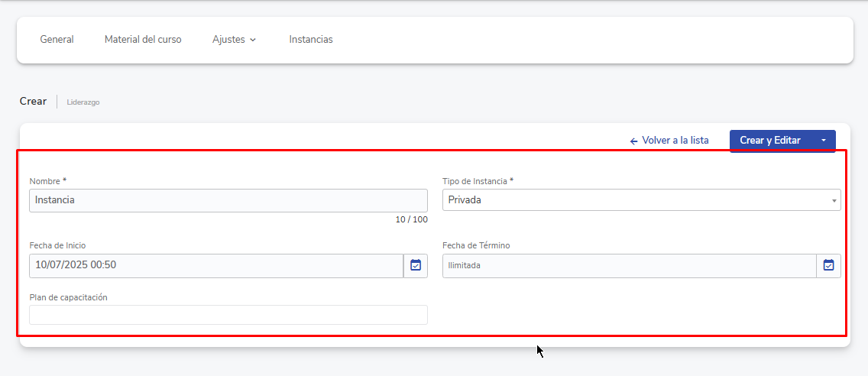Screen dimensions: 868x376
Task: Open the Material del curso tab
Action: [143, 40]
